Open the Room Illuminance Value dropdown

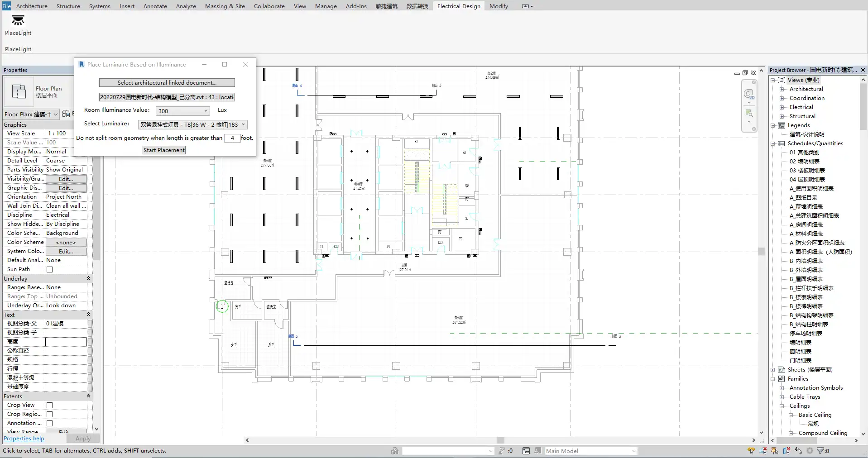(182, 111)
